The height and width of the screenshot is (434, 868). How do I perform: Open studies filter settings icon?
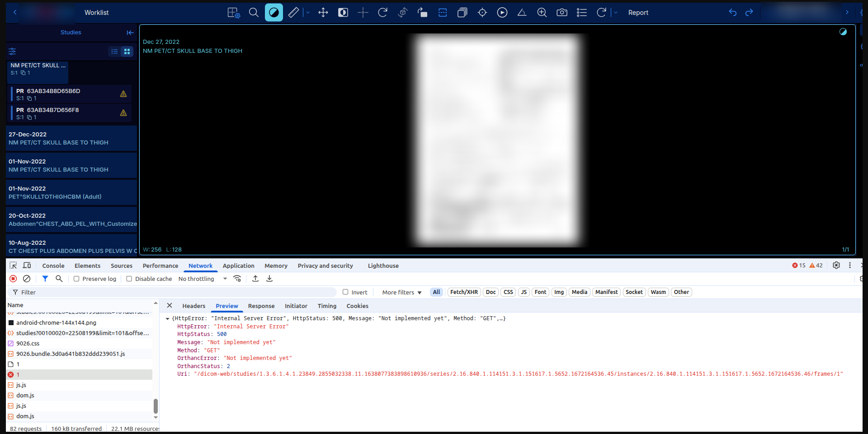click(x=12, y=51)
